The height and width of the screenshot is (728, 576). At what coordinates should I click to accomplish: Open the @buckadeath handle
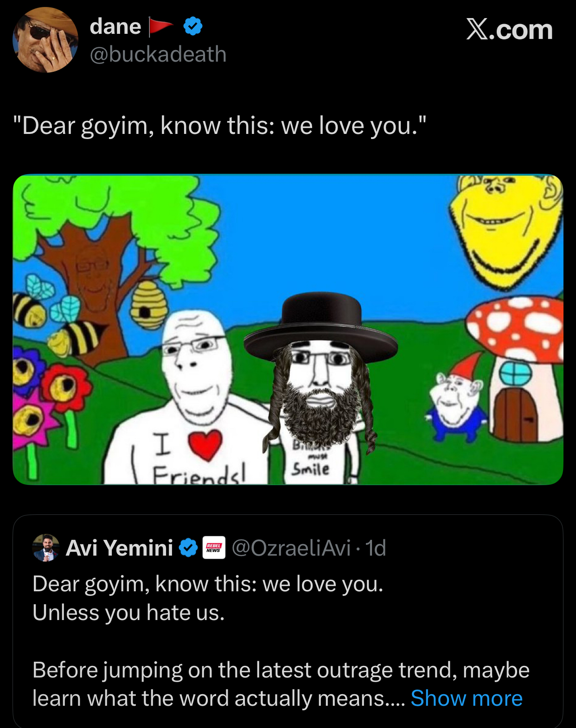click(x=158, y=54)
